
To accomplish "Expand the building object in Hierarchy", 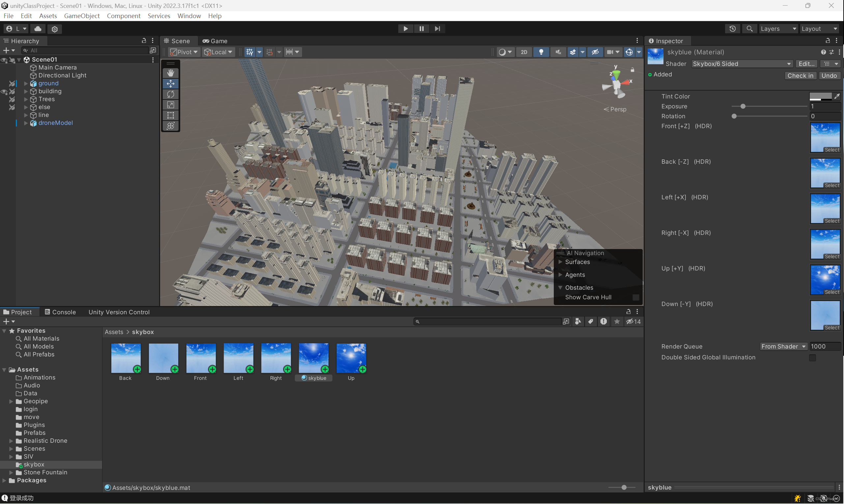I will (26, 91).
